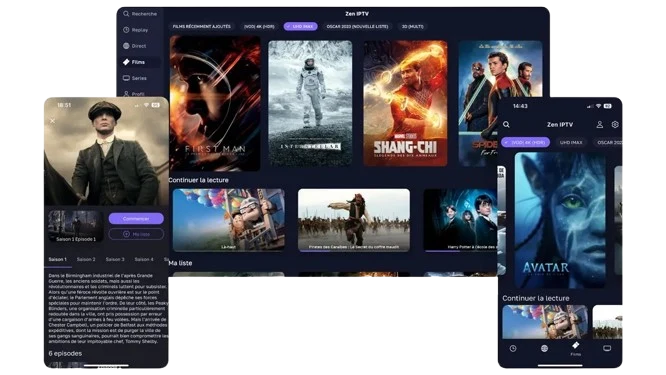This screenshot has width=666, height=375.
Task: Click the 6 episodes label on left phone
Action: [65, 353]
